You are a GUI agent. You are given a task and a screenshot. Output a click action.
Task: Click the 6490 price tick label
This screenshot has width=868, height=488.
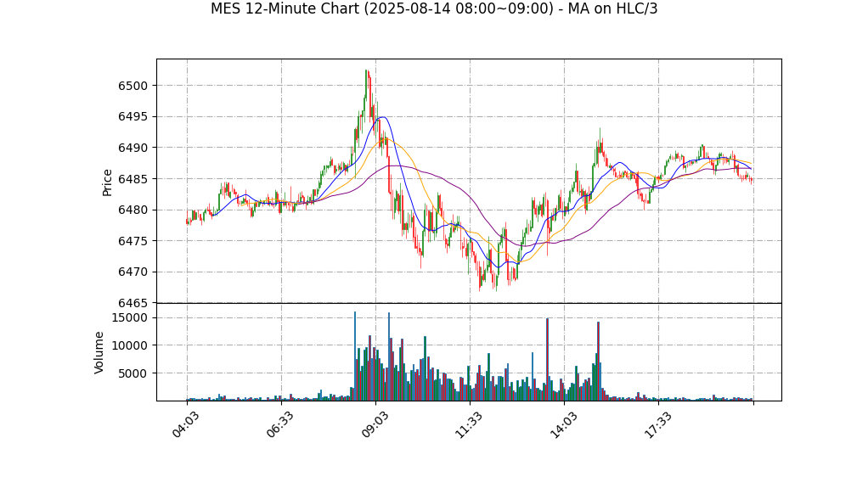(132, 148)
